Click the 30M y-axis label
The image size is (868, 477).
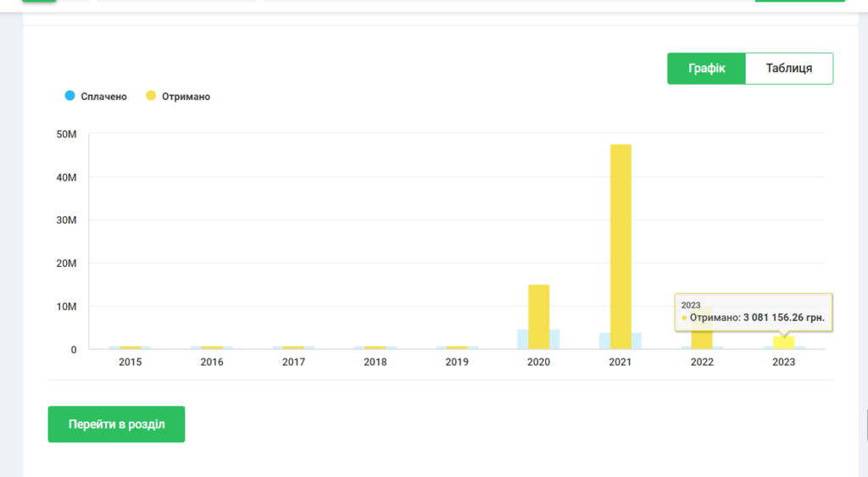(x=65, y=220)
